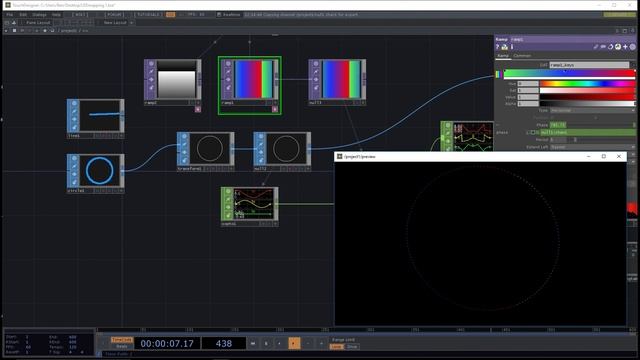Image resolution: width=640 pixels, height=360 pixels.
Task: Toggle the export checkbox on the phase row
Action: coord(533,132)
